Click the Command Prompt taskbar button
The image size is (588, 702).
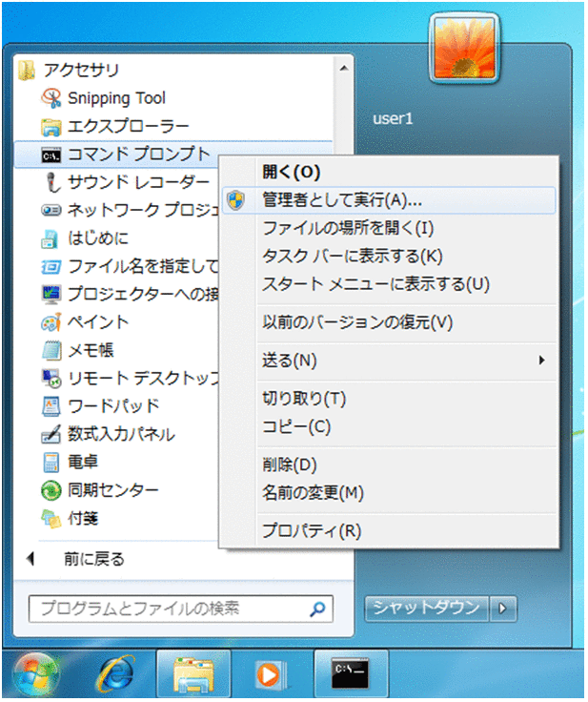click(351, 673)
